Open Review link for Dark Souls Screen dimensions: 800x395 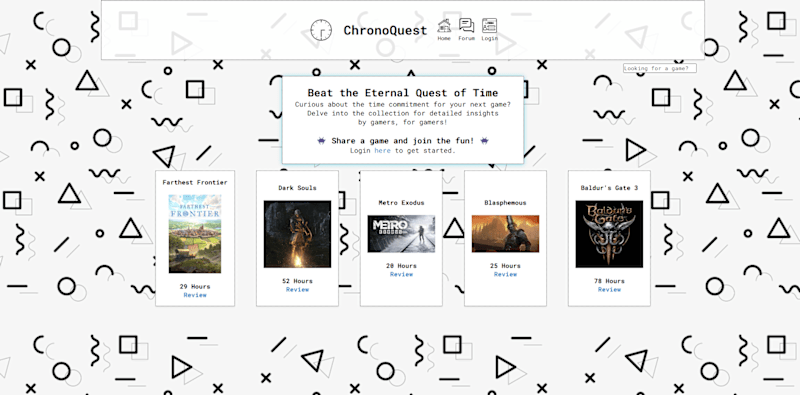click(297, 289)
